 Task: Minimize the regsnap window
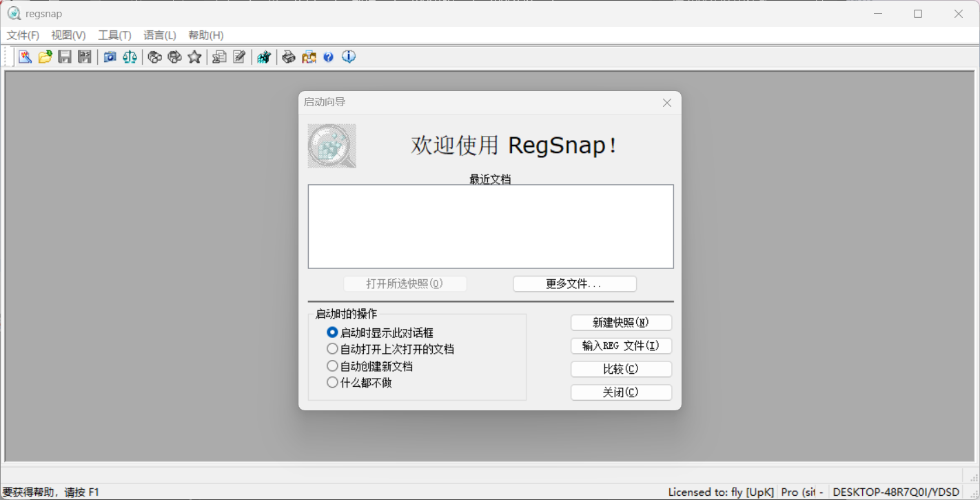878,14
